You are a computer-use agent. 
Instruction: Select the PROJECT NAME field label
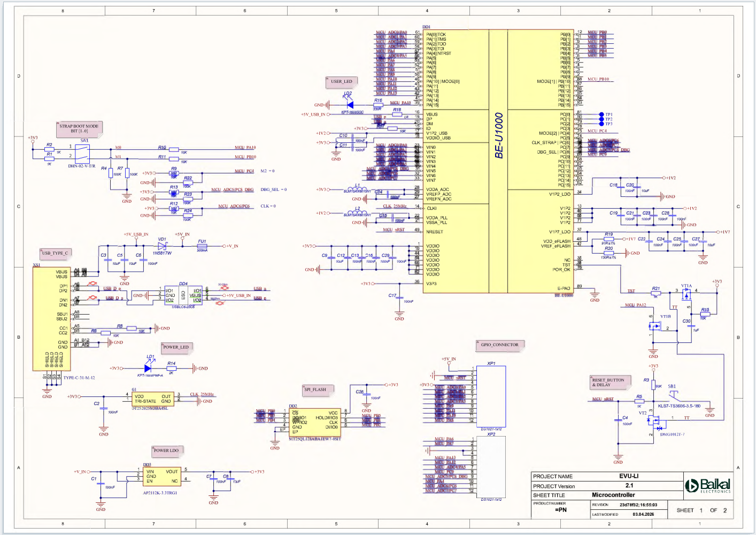(x=552, y=476)
